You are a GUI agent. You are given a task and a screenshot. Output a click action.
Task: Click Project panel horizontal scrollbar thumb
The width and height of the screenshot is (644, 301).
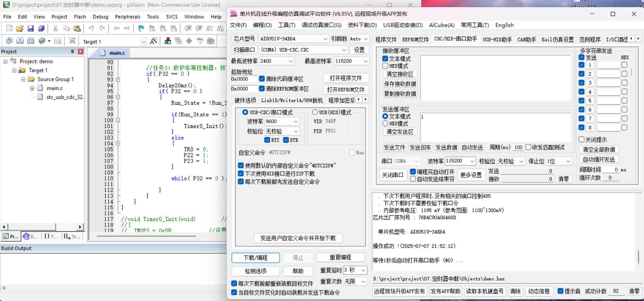(x=32, y=227)
